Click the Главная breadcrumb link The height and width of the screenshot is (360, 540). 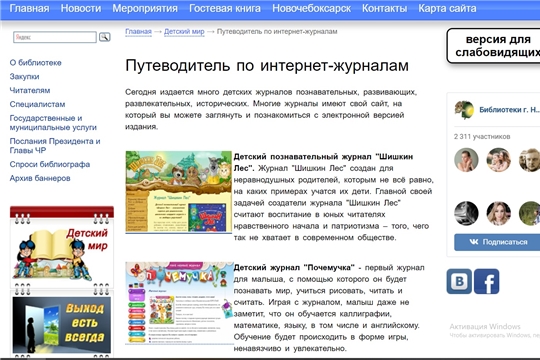click(x=138, y=31)
